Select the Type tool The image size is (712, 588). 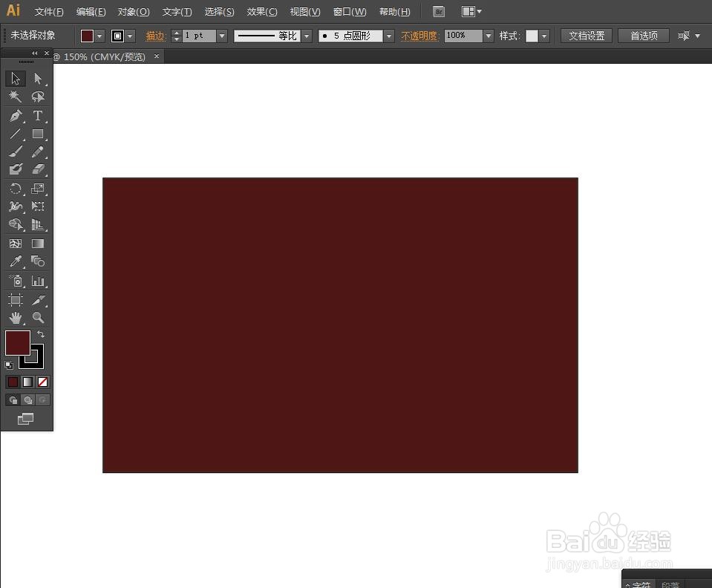pyautogui.click(x=38, y=115)
